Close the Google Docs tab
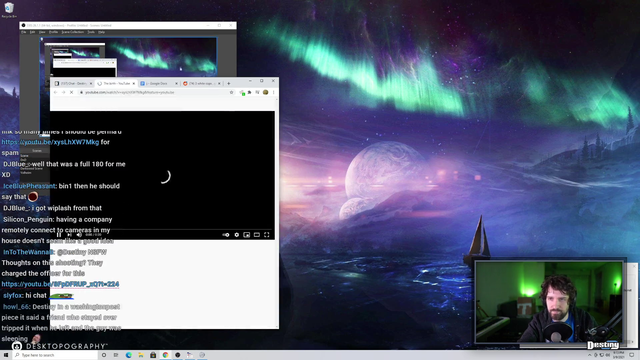 176,83
